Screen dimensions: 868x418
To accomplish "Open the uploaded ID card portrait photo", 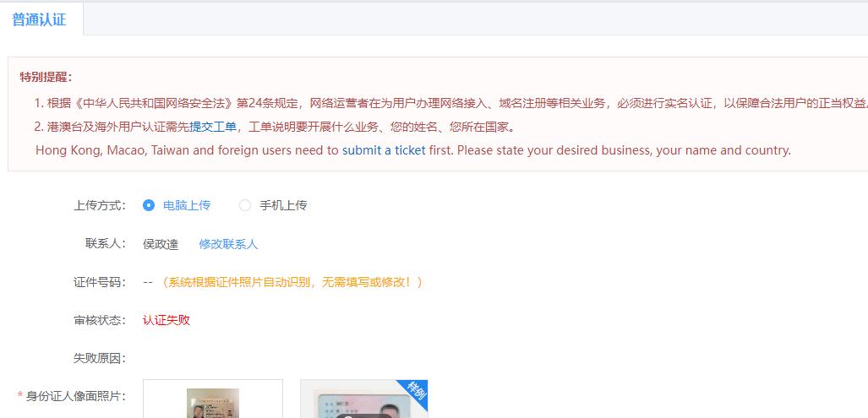I will tap(213, 403).
